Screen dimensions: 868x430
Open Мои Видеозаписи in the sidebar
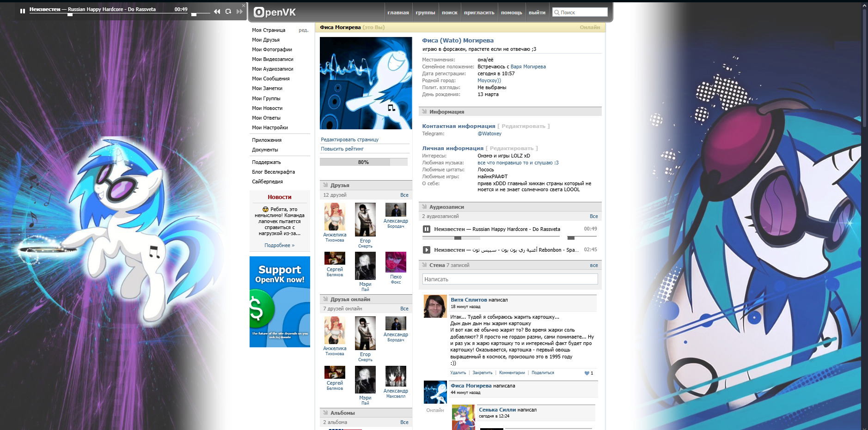point(273,59)
